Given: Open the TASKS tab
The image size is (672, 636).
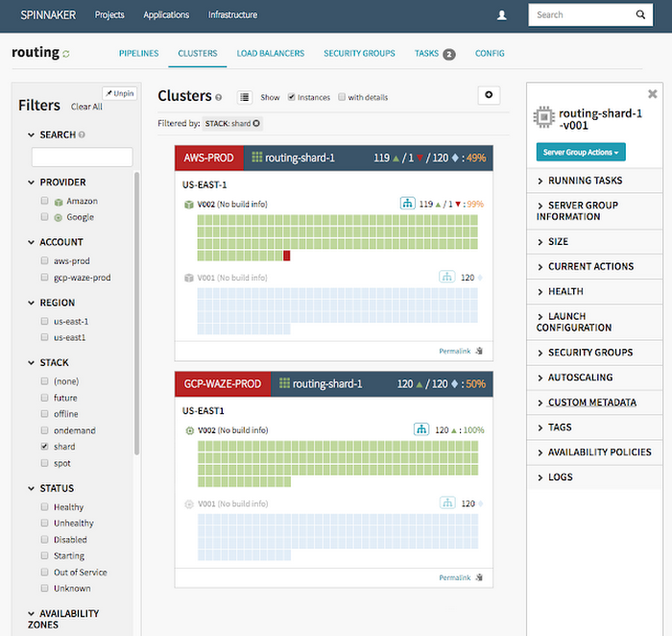Looking at the screenshot, I should [x=435, y=54].
